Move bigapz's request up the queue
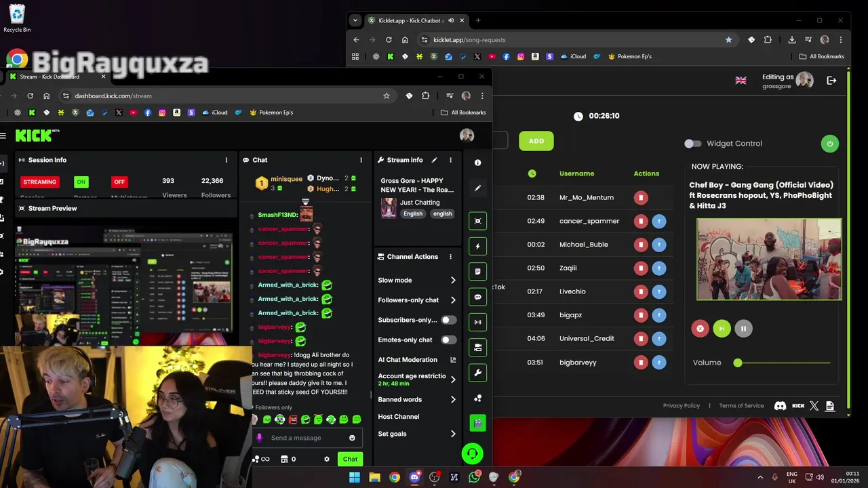Viewport: 868px width, 488px height. [658, 315]
